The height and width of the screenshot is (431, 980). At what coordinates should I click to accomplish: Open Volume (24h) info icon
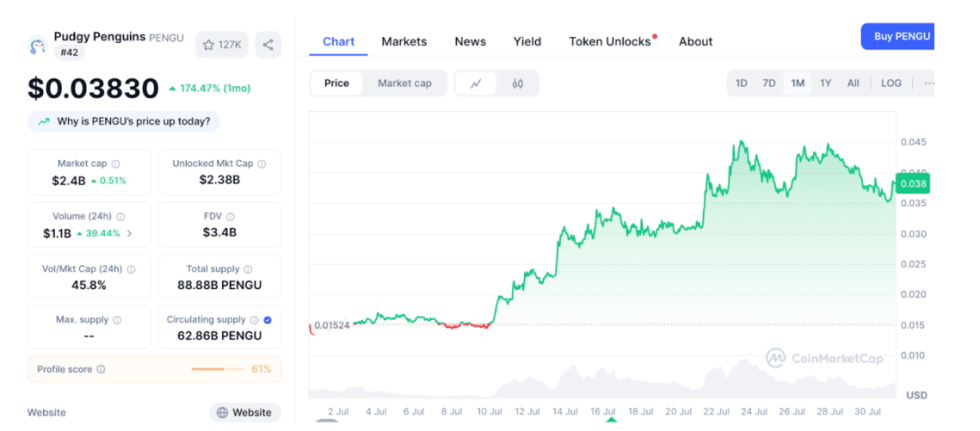click(121, 217)
